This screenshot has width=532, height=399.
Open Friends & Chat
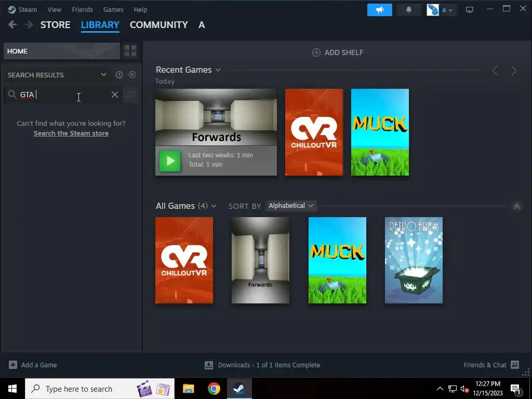tap(491, 365)
